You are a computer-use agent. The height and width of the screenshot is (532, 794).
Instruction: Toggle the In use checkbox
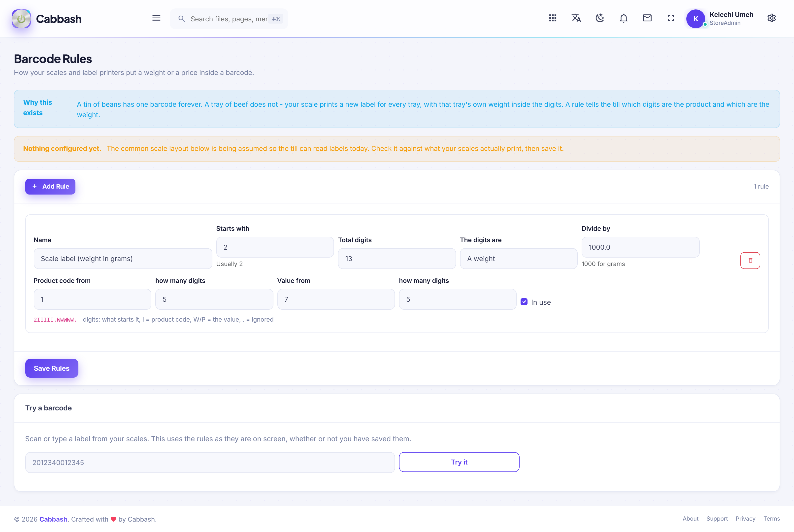click(524, 302)
